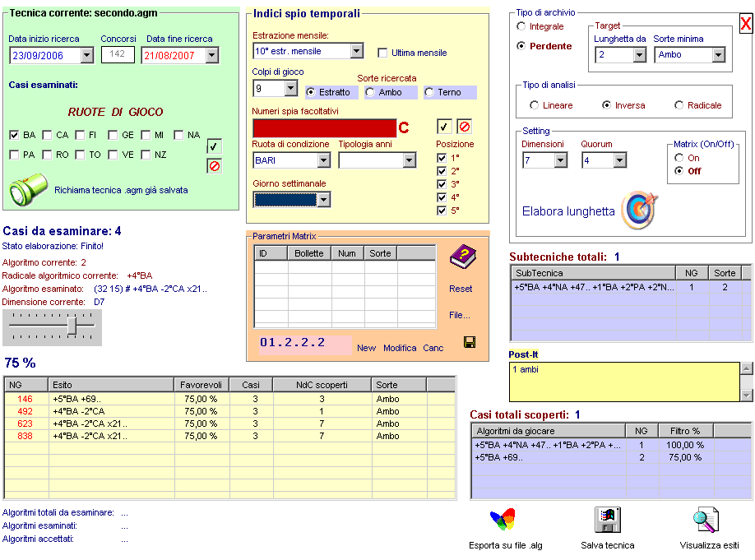Image resolution: width=755 pixels, height=560 pixels.
Task: Click Reset in Parametri Matrix
Action: (x=461, y=289)
